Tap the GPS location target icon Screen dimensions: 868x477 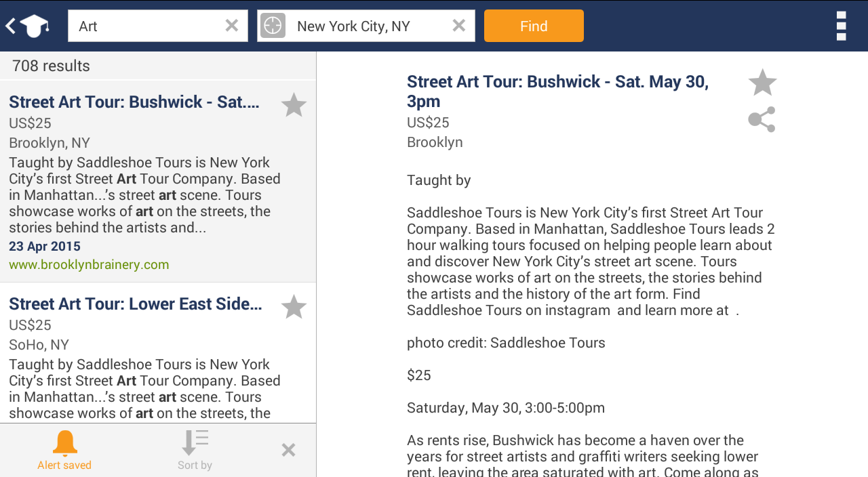(273, 26)
